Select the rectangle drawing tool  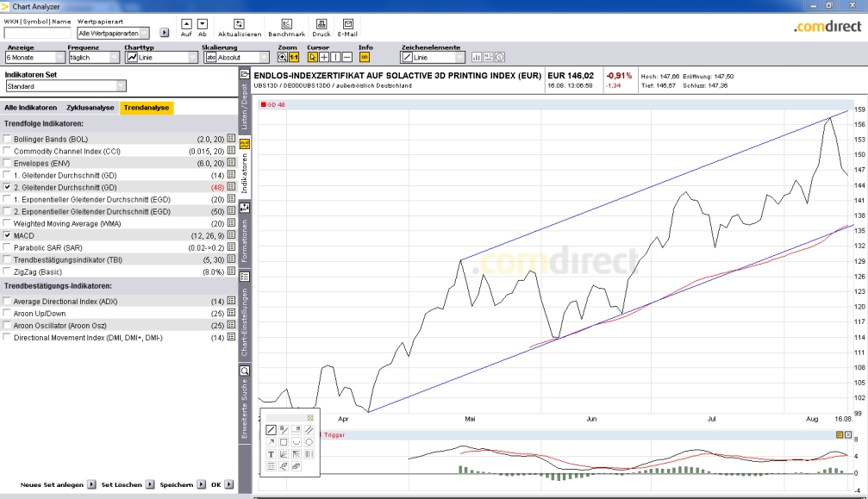point(284,442)
